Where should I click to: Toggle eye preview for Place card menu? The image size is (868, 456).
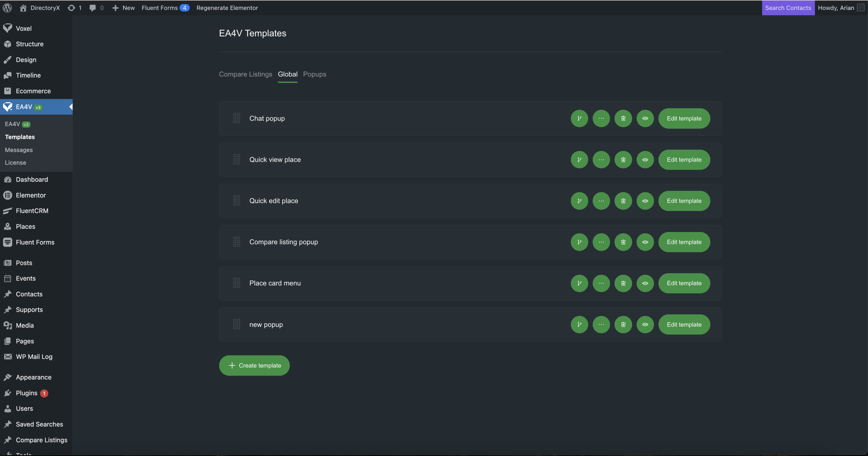point(645,283)
